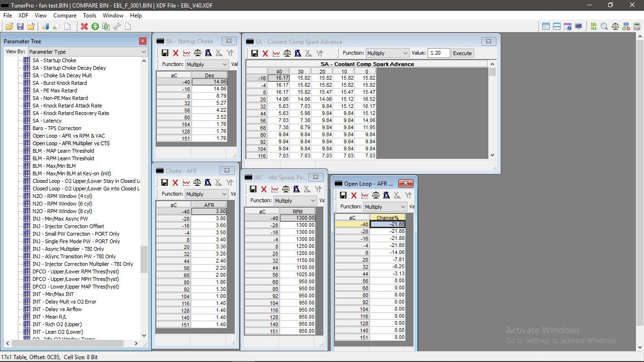Click the purple floppy save icon in main toolbar
This screenshot has width=644, height=362.
click(20, 26)
